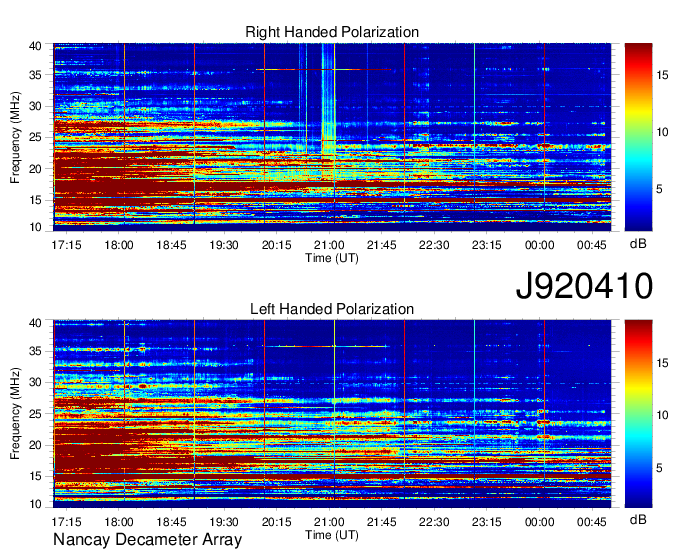
Task: Click the 19:30 tick label under bottom plot
Action: pyautogui.click(x=224, y=522)
